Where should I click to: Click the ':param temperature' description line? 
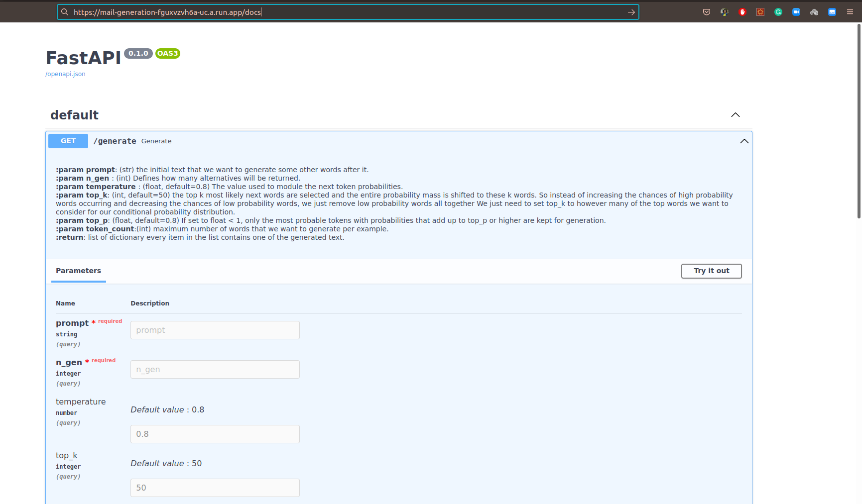[x=229, y=187]
